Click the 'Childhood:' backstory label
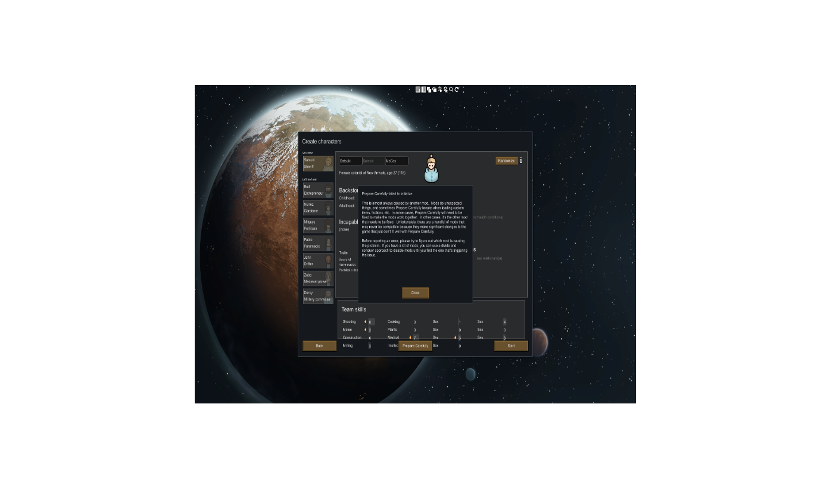Screen dimensions: 814x504 [x=347, y=198]
